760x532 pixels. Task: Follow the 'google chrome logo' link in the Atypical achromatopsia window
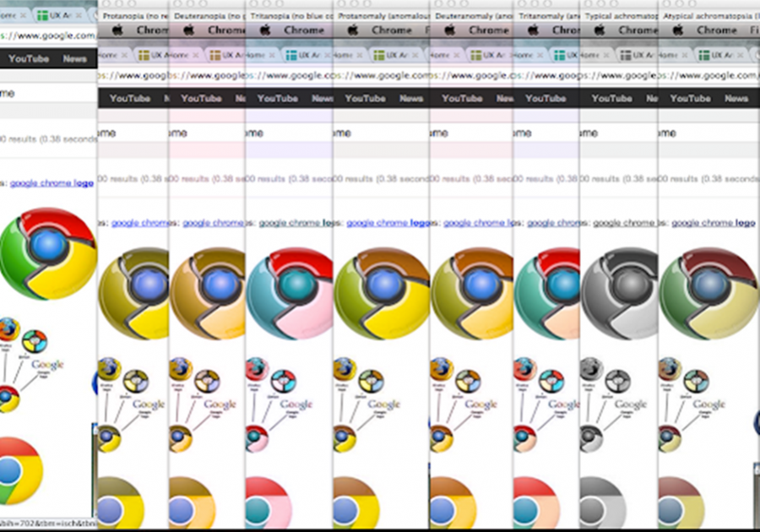pos(714,223)
